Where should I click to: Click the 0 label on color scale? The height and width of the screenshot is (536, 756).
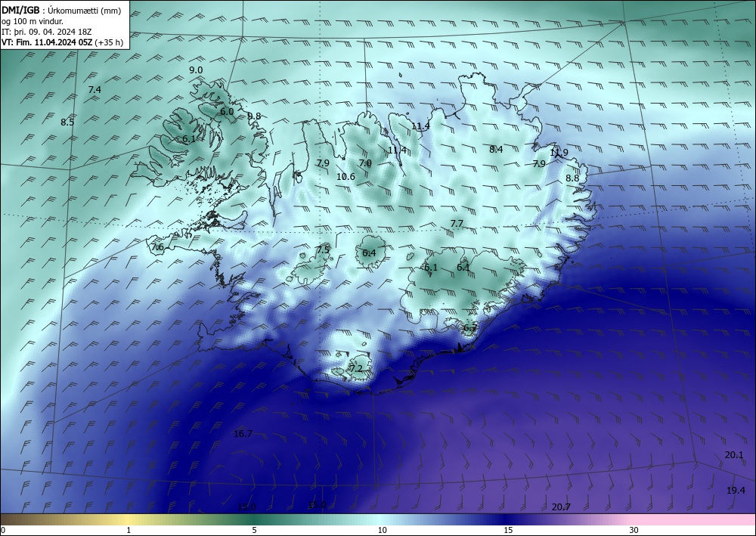[x=3, y=530]
